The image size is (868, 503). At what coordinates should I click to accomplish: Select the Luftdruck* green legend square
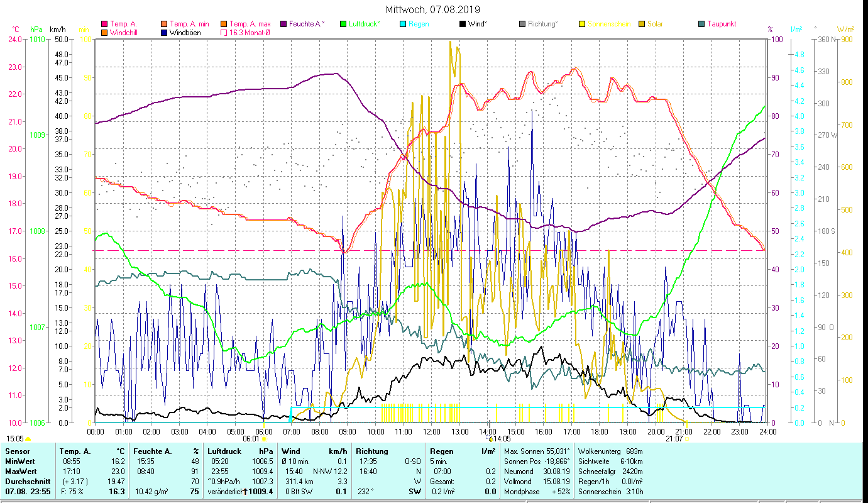[x=343, y=24]
